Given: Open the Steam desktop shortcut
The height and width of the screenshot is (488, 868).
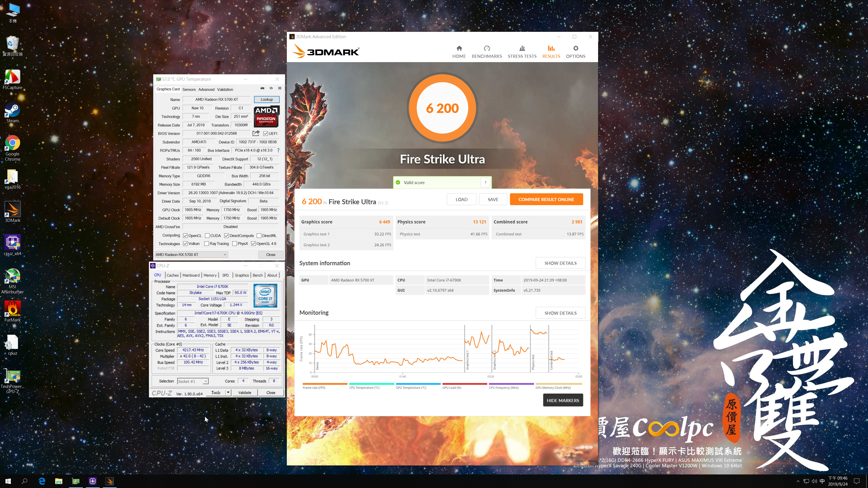Looking at the screenshot, I should point(12,113).
